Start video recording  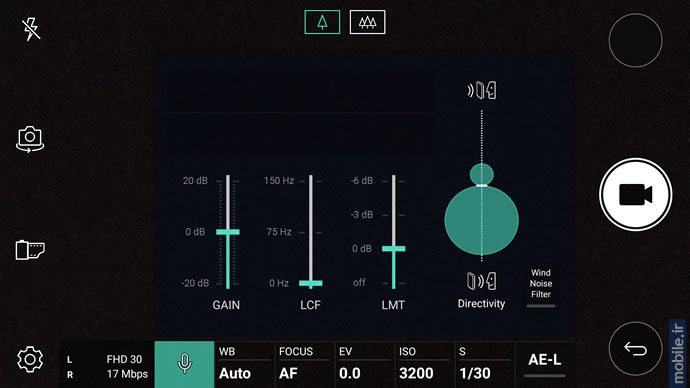635,194
